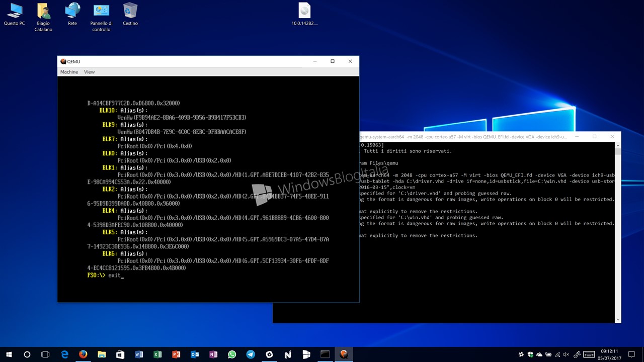Click the 'BLK9: Alias(s):' line in QEMU
The image size is (644, 362).
[x=125, y=125]
